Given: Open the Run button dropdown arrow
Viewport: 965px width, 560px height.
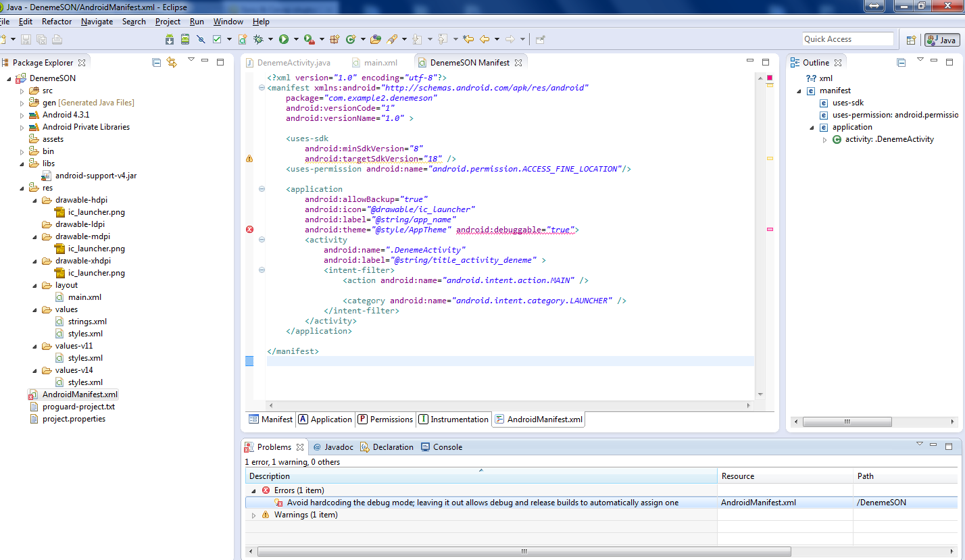Looking at the screenshot, I should pos(296,39).
